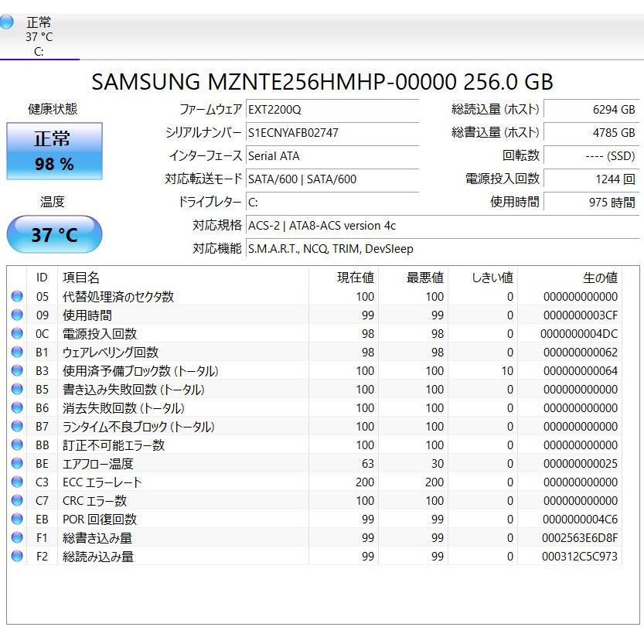Click the drive letter field C:

pos(332,202)
